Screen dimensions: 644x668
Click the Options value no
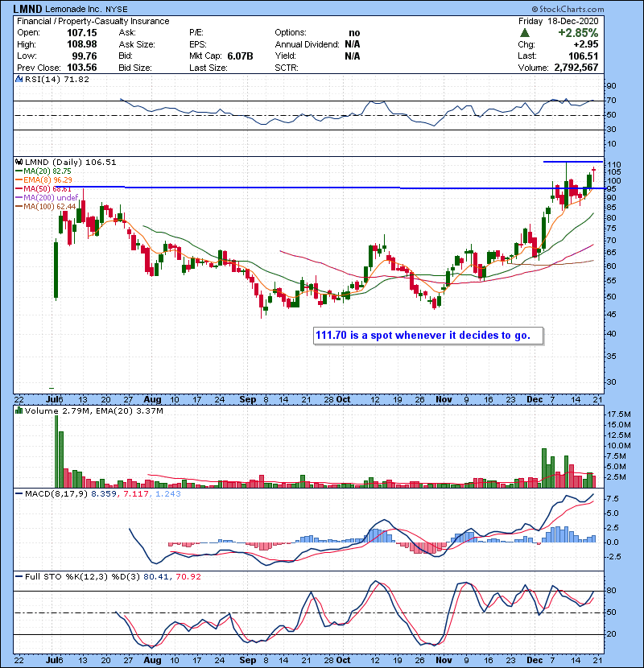click(x=354, y=33)
